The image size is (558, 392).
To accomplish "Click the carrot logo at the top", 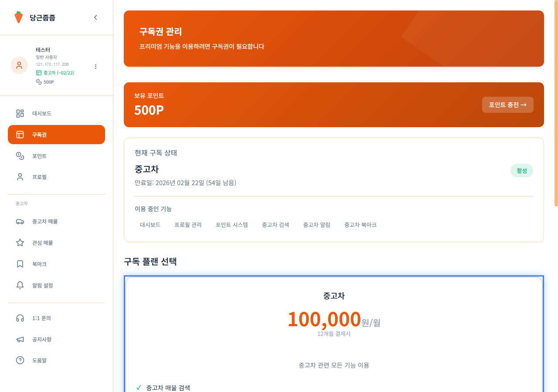I will pos(18,17).
